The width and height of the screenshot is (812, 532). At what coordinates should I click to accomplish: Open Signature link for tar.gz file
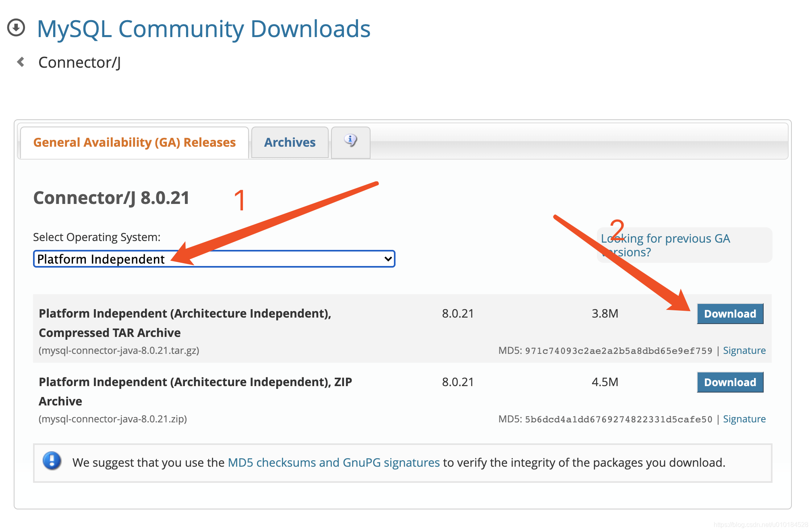pyautogui.click(x=744, y=350)
